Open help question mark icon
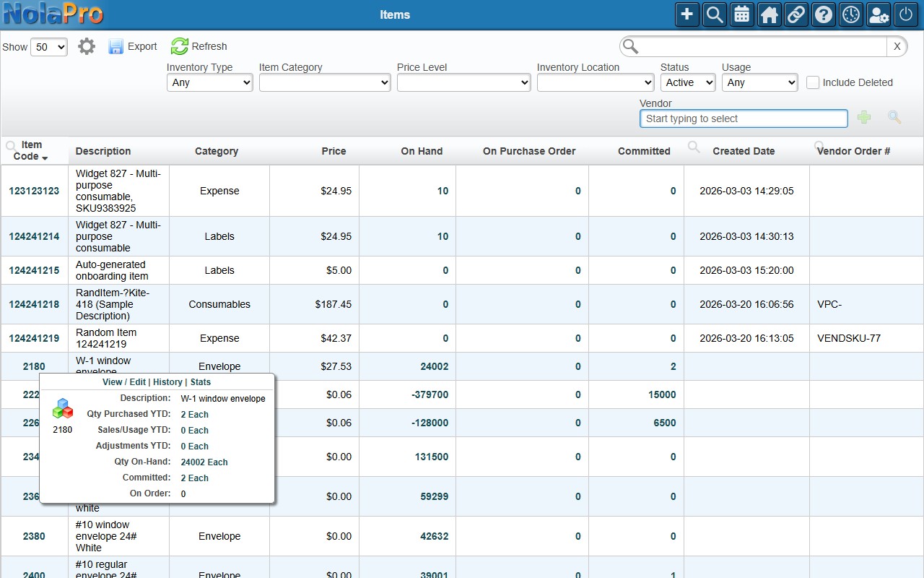 824,14
